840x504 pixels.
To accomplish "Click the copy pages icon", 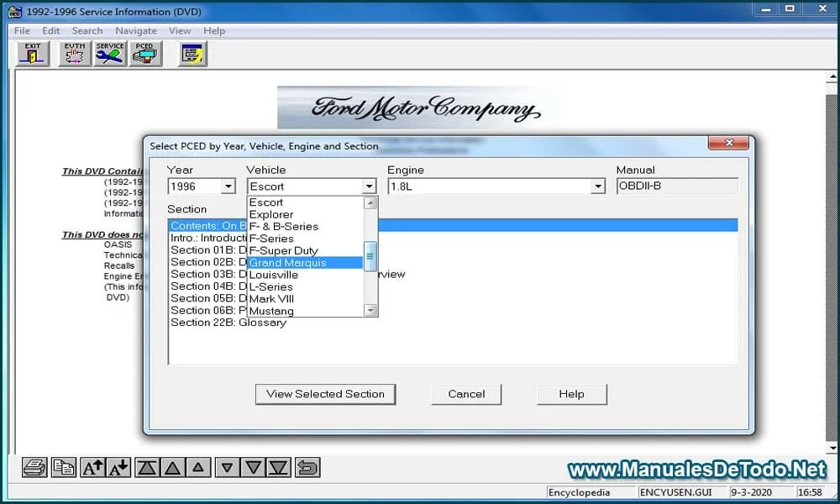I will tap(63, 468).
